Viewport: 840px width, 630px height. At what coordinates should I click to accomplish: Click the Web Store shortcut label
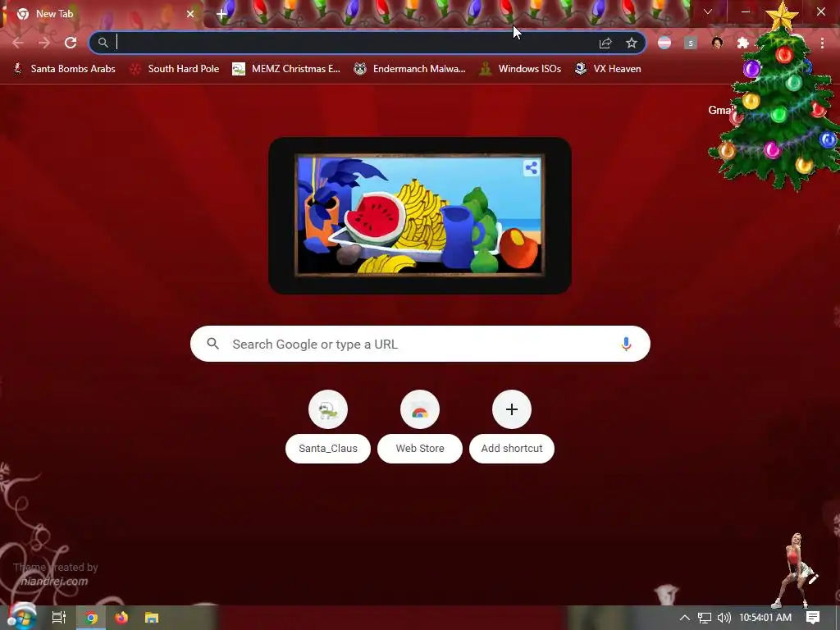click(420, 449)
